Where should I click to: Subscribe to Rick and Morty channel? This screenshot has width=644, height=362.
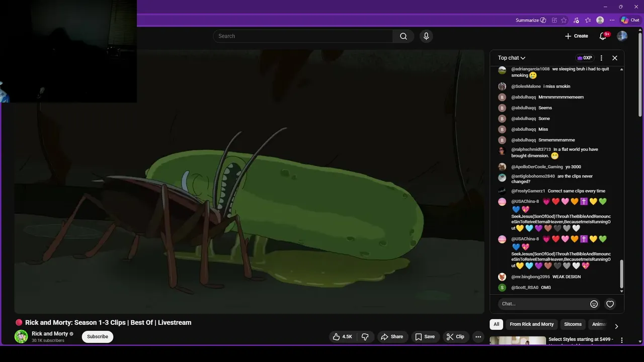click(98, 336)
